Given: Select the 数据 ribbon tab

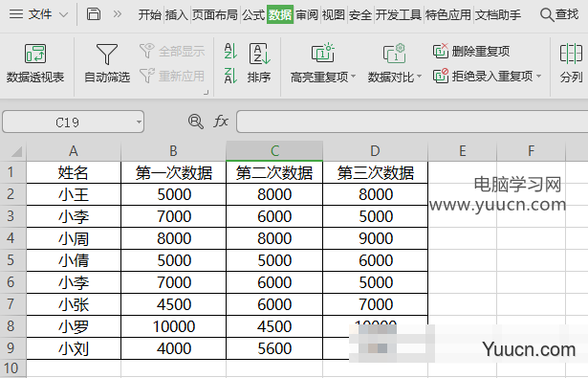Looking at the screenshot, I should [x=280, y=15].
